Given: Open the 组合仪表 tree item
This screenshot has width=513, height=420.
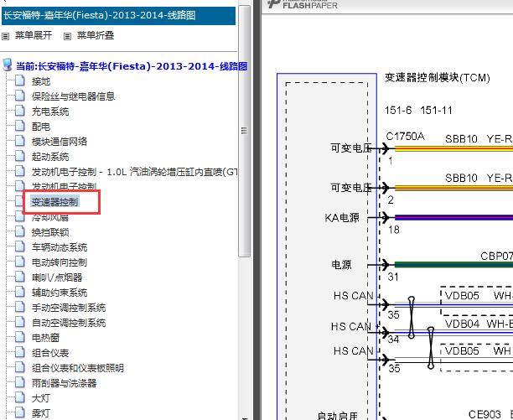Looking at the screenshot, I should tap(50, 353).
